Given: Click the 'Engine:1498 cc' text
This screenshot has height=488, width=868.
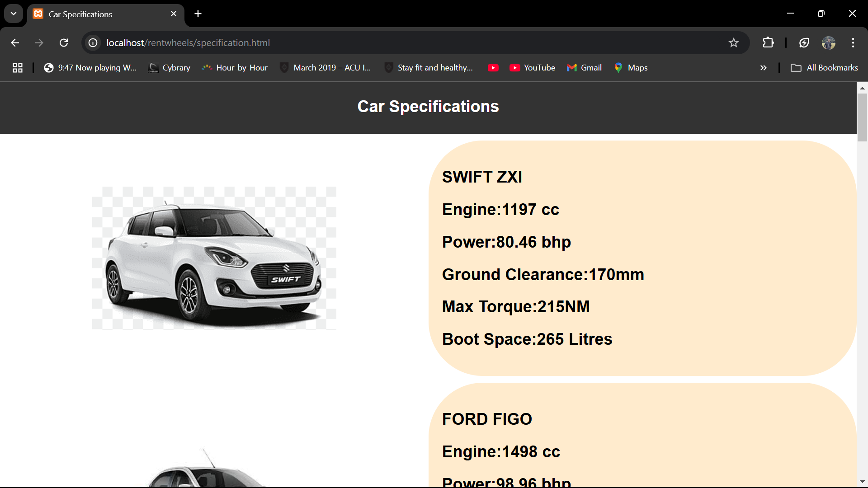Looking at the screenshot, I should 501,452.
